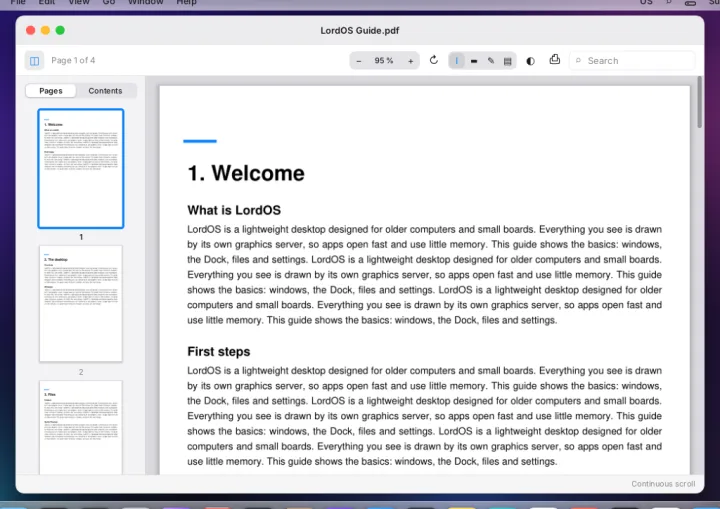720x509 pixels.
Task: Click the 1. Welcome heading
Action: point(246,173)
